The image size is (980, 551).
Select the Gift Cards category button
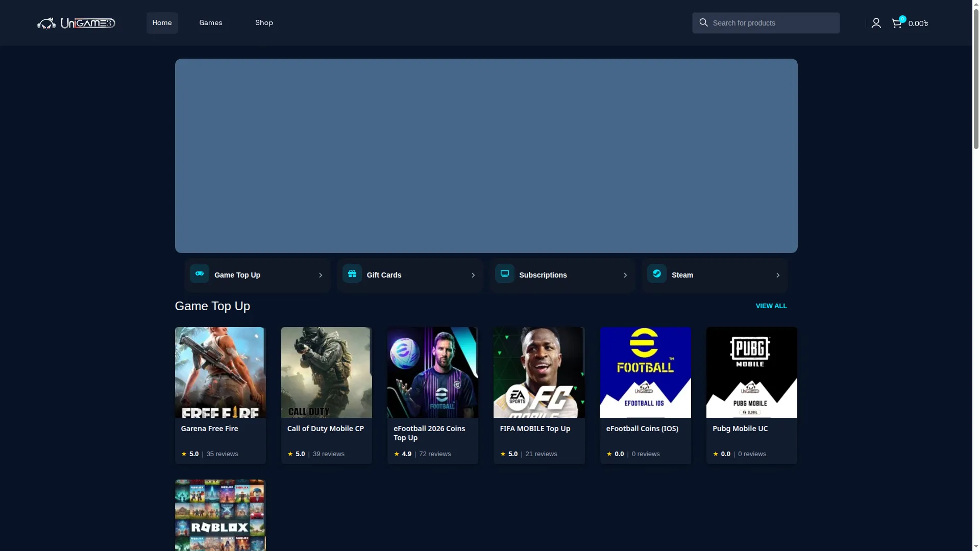coord(410,275)
